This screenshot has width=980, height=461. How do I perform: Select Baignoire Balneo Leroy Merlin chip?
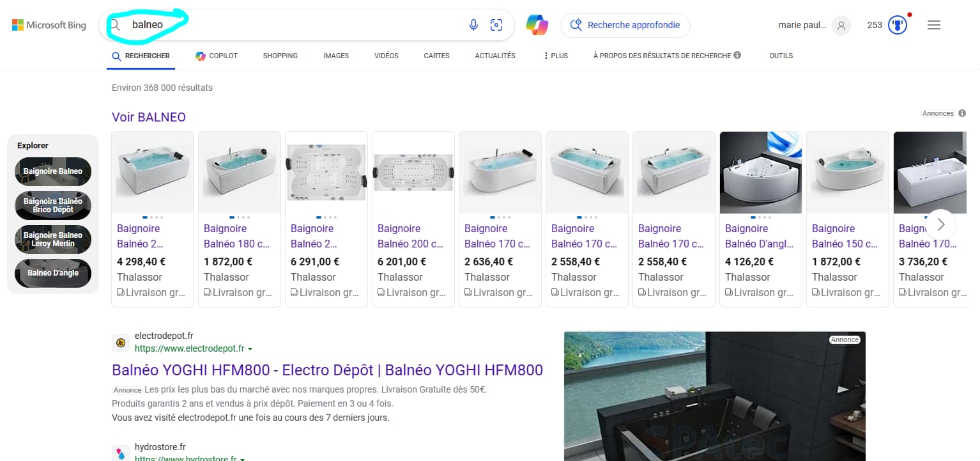coord(53,239)
